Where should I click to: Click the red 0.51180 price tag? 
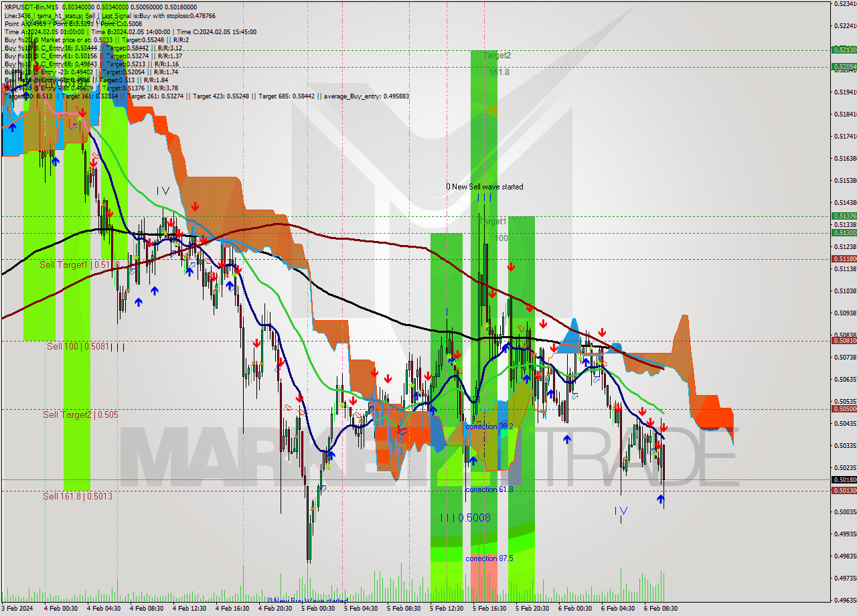(844, 258)
